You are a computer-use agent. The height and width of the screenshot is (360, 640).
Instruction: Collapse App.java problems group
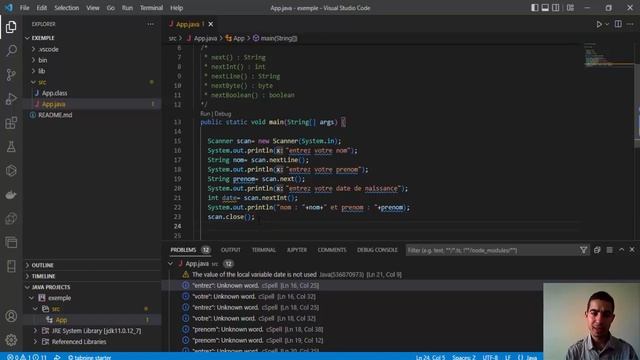point(171,264)
